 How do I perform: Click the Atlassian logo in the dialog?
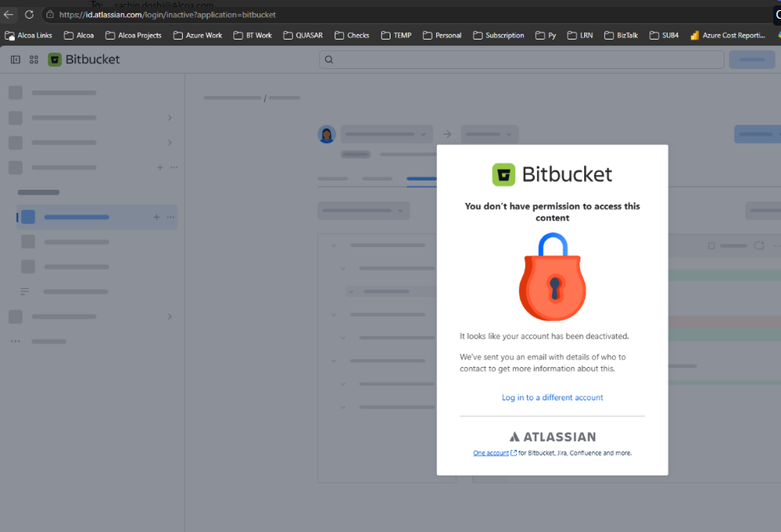click(553, 437)
